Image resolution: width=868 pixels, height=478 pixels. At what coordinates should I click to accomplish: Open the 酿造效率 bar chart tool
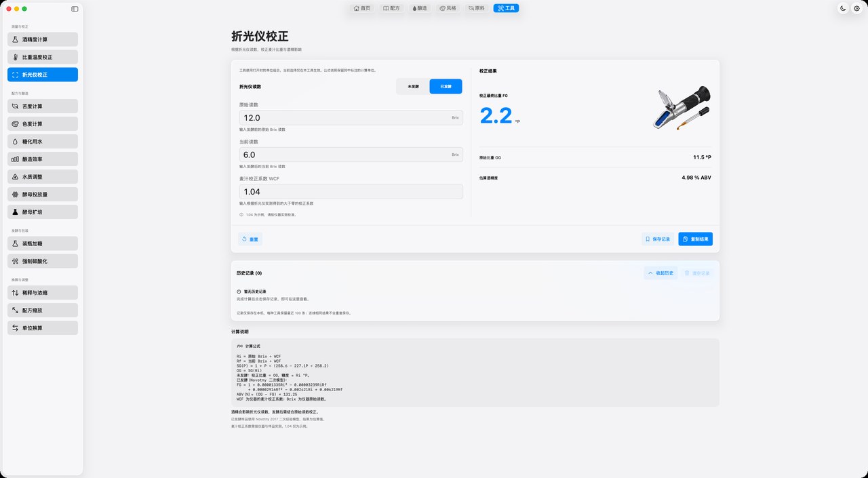click(x=43, y=159)
